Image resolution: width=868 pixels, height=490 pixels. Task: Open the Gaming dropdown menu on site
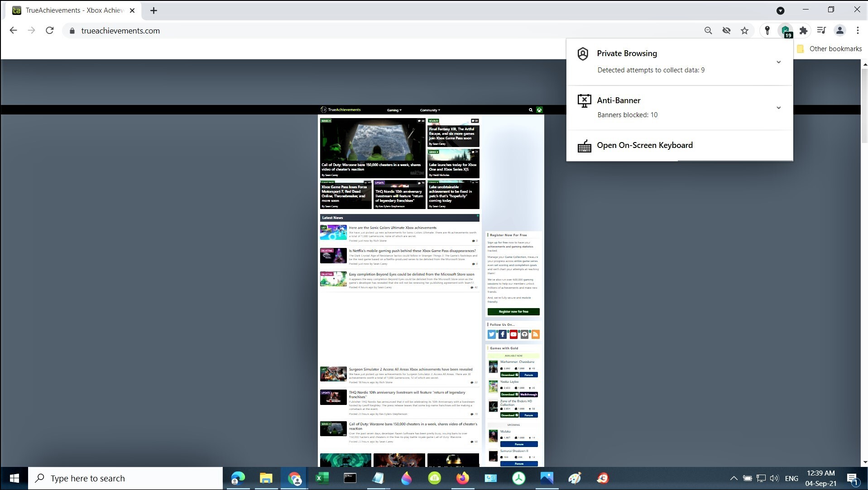(394, 110)
